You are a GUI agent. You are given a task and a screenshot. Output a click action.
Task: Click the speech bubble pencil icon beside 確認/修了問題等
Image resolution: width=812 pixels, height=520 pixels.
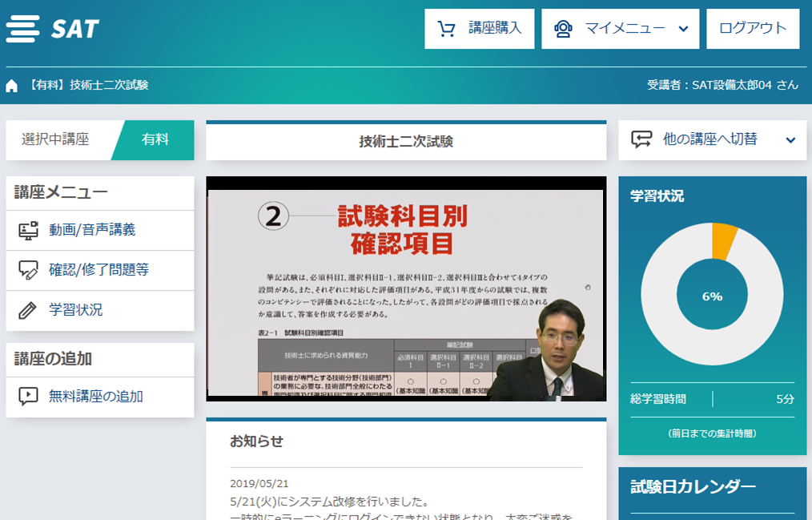coord(29,270)
